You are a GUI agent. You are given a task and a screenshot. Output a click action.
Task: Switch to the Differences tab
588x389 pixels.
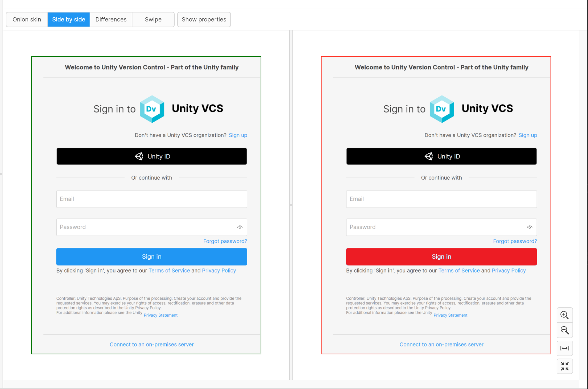pyautogui.click(x=111, y=19)
